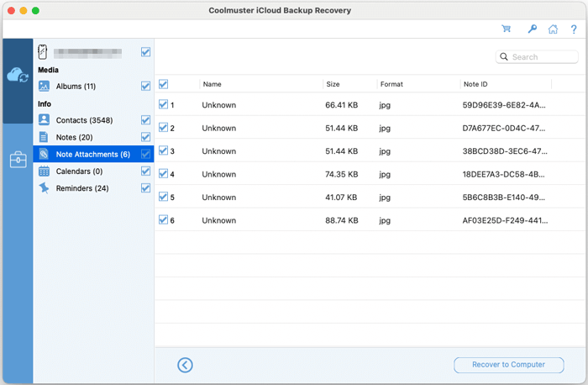Image resolution: width=588 pixels, height=385 pixels.
Task: Sort by Size column header
Action: (333, 84)
